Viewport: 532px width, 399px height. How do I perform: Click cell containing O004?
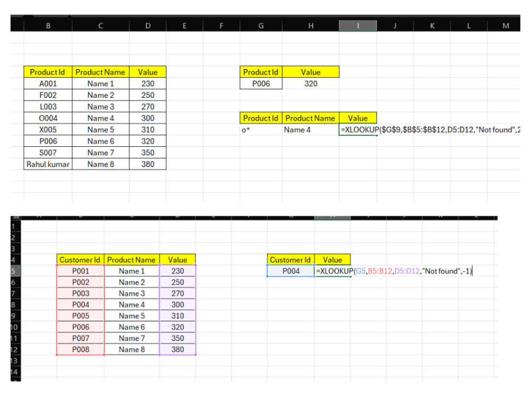[48, 118]
